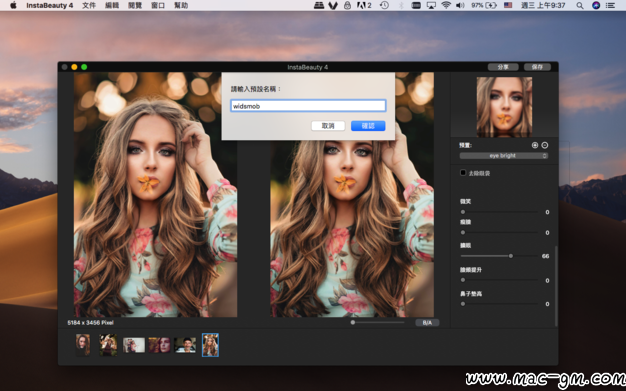The width and height of the screenshot is (626, 391).
Task: Click the keyboard viewer icon in menu bar
Action: 416,5
